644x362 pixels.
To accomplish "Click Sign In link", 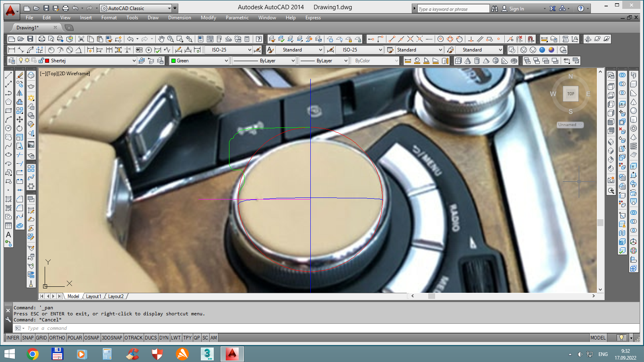I will coord(516,8).
